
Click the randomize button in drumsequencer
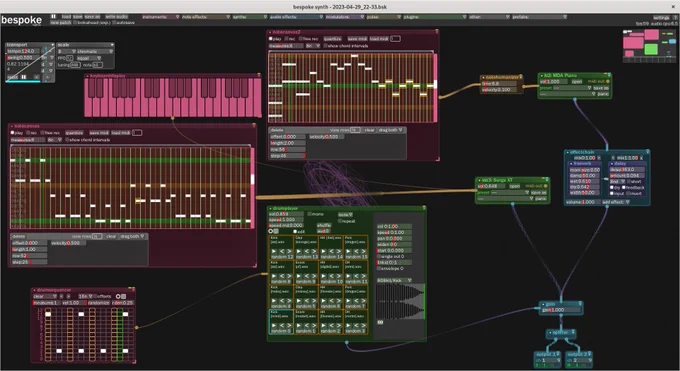[x=99, y=303]
